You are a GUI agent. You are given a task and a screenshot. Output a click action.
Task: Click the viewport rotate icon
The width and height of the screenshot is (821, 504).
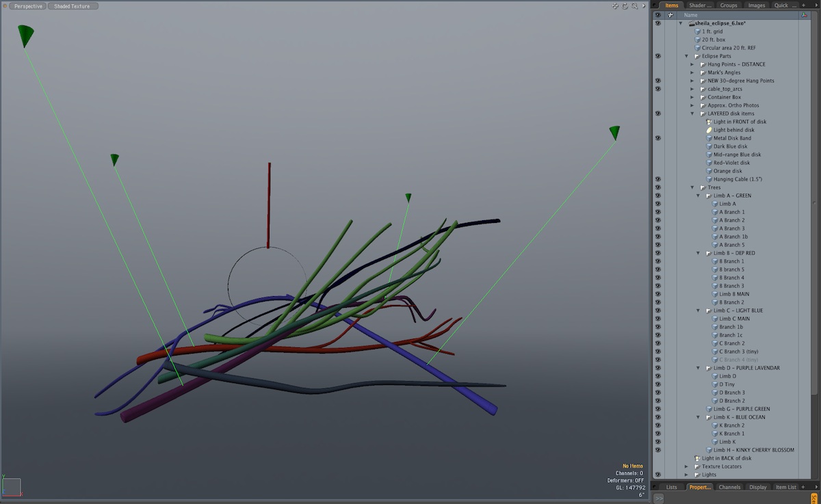click(625, 6)
